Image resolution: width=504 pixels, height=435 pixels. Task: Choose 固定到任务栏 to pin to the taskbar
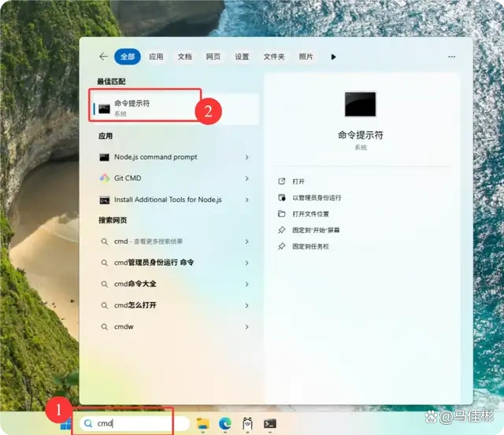click(311, 246)
